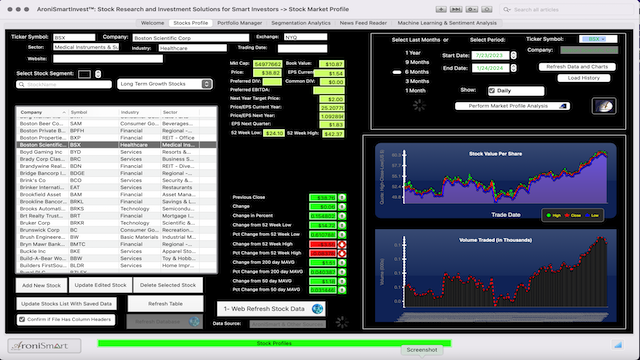Click the Website input field
The height and width of the screenshot is (360, 640).
[108, 59]
